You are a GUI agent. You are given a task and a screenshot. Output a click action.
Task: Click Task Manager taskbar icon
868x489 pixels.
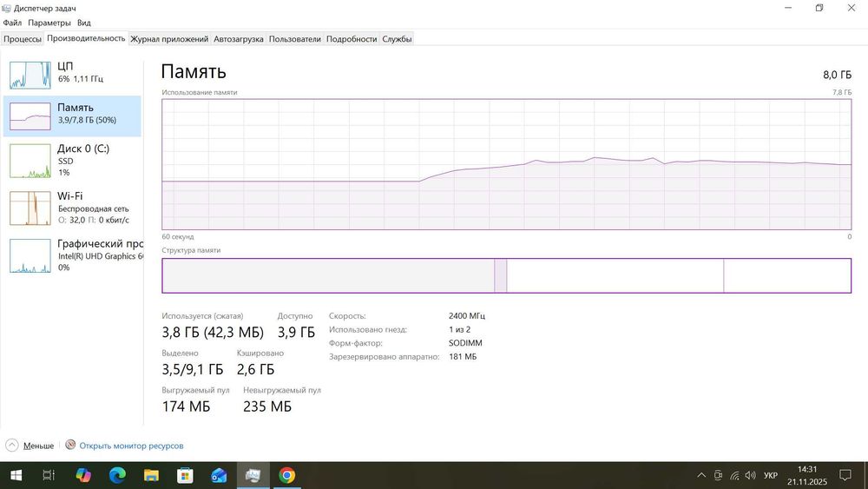click(x=253, y=475)
